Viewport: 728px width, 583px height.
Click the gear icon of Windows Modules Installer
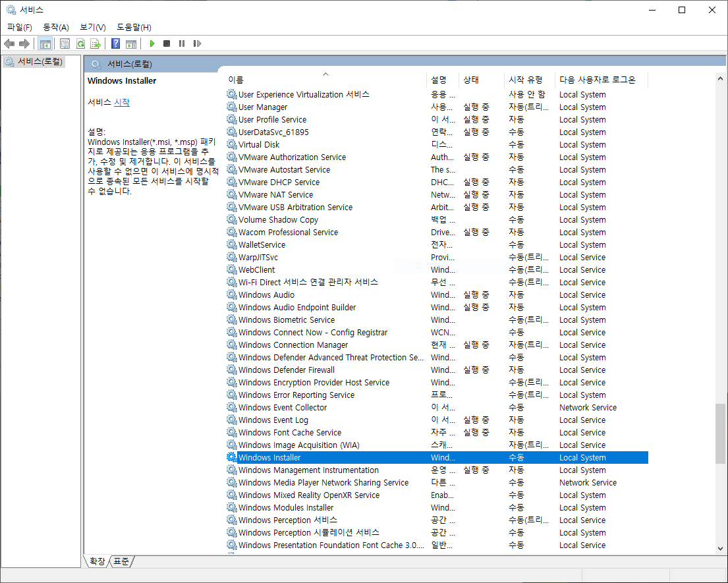232,508
